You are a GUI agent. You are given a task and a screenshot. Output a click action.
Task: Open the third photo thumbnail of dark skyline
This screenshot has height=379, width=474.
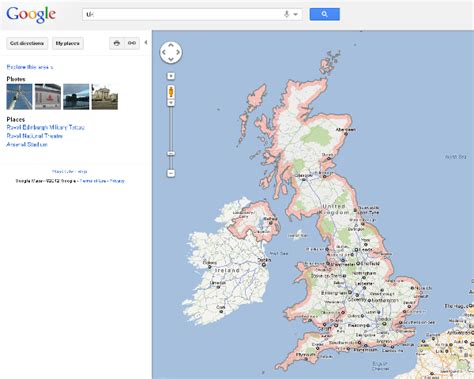[76, 97]
